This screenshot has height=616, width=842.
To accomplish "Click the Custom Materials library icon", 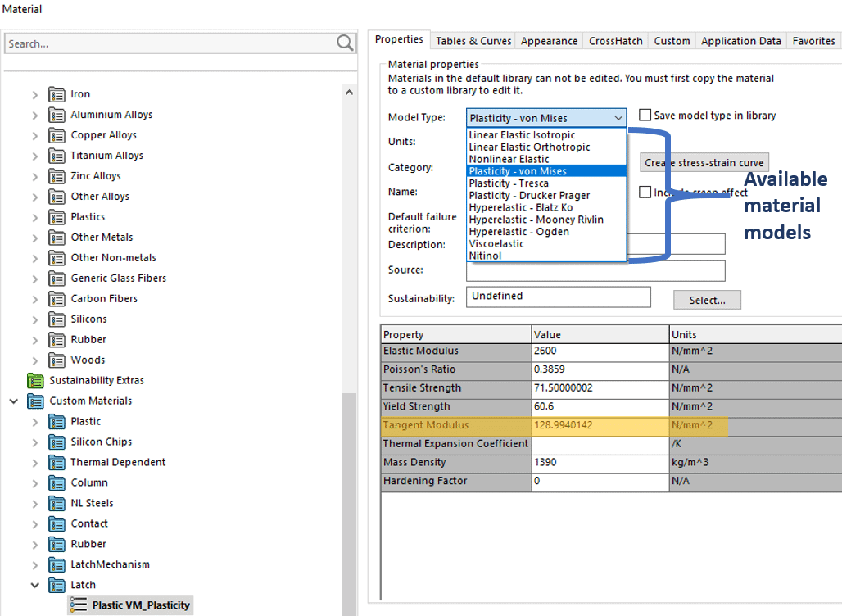I will [x=35, y=401].
